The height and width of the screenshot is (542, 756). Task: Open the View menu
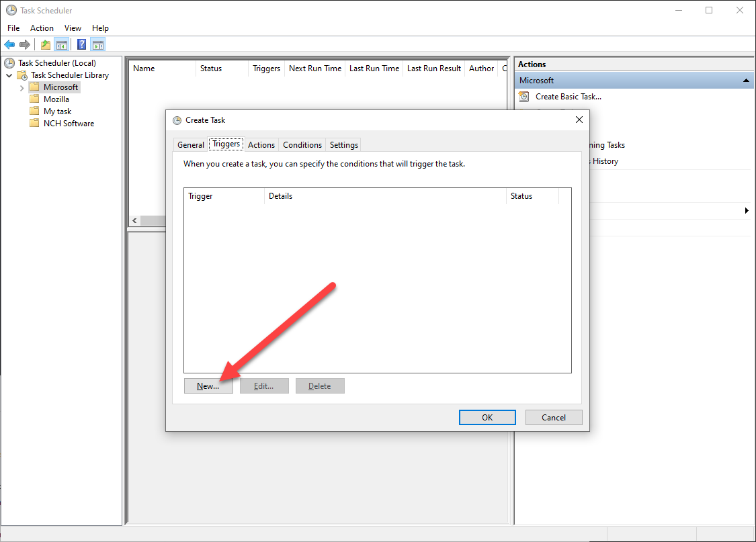tap(73, 28)
